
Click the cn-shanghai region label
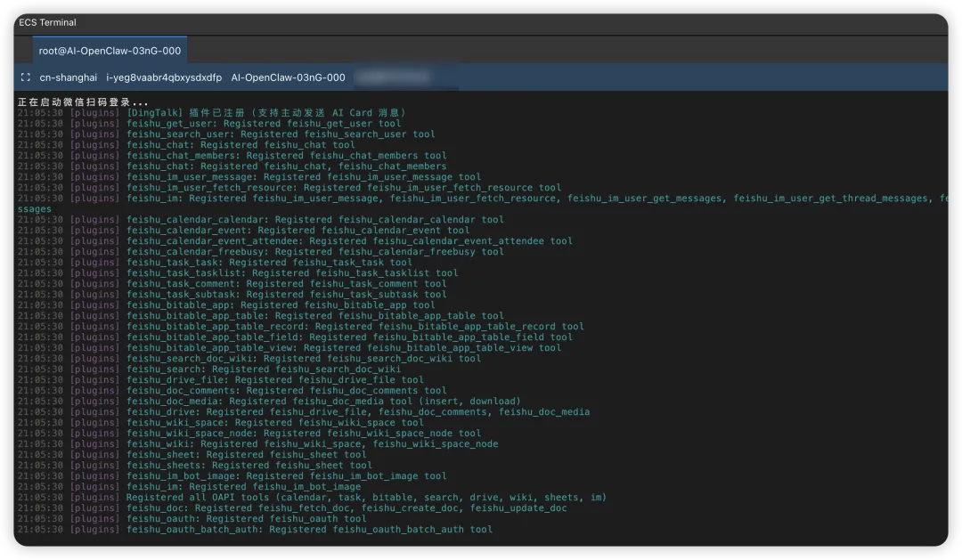[x=68, y=77]
